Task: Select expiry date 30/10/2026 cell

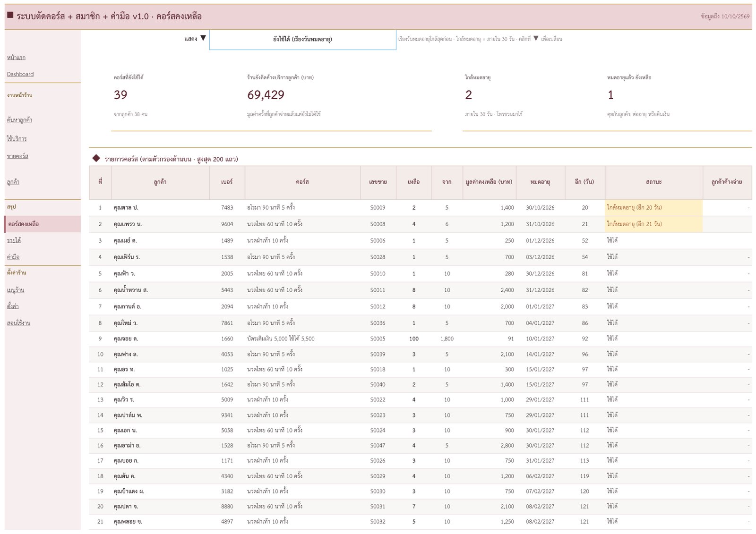Action: [540, 208]
